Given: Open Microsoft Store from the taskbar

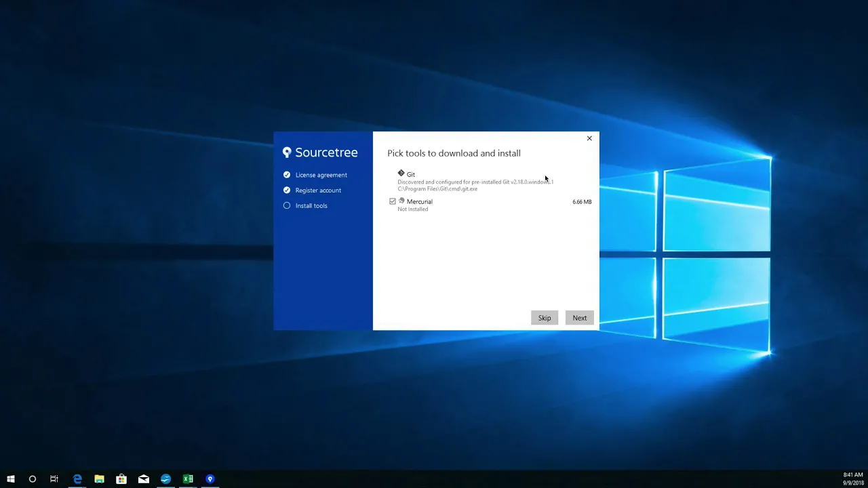Looking at the screenshot, I should point(121,479).
